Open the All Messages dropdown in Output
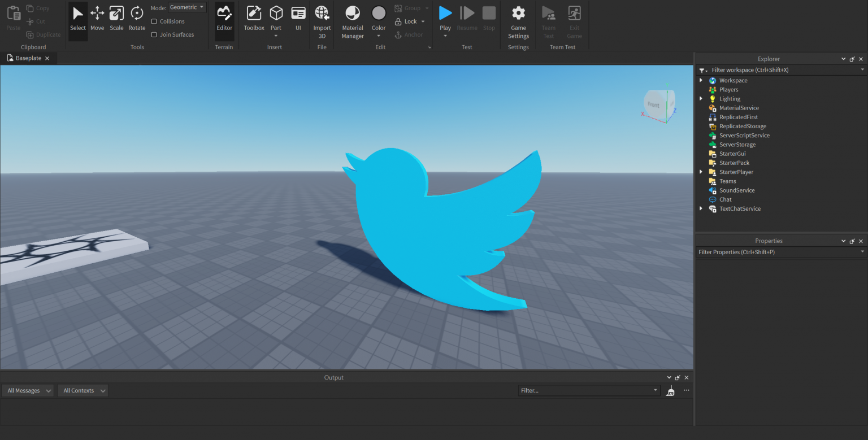868x440 pixels. (27, 390)
